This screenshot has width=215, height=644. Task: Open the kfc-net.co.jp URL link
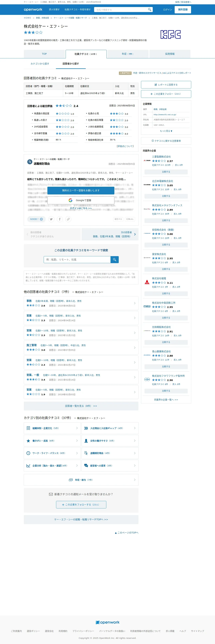pos(165,115)
